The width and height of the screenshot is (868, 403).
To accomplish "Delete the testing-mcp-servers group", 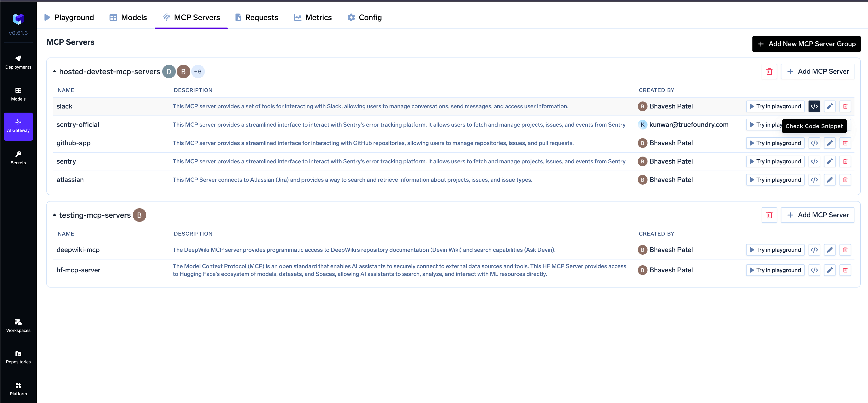I will coord(769,215).
